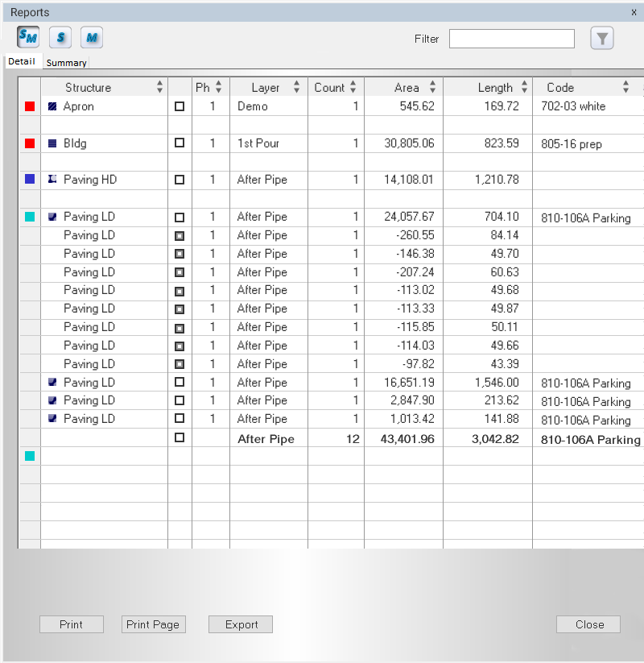This screenshot has height=663, width=644.
Task: Sort by the Area column arrows
Action: (x=433, y=88)
